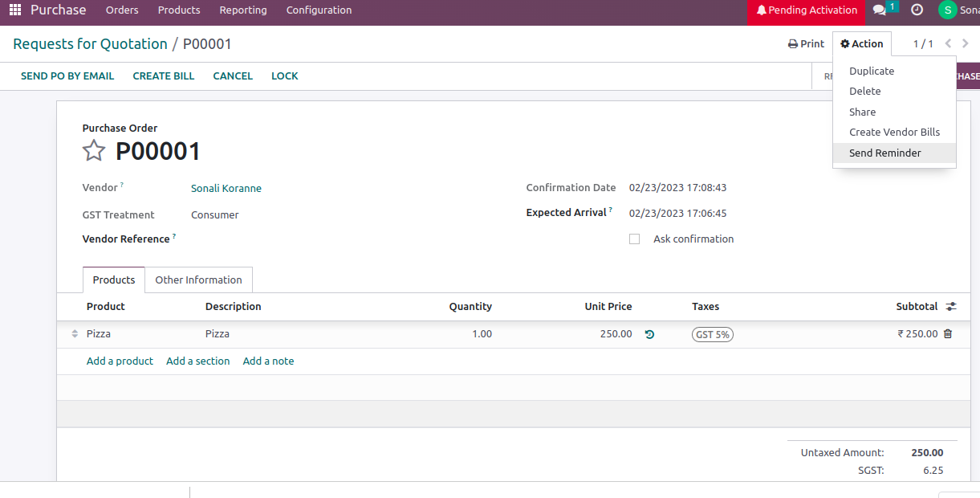Viewport: 980px width, 498px height.
Task: Click the Add a product link
Action: click(x=120, y=361)
